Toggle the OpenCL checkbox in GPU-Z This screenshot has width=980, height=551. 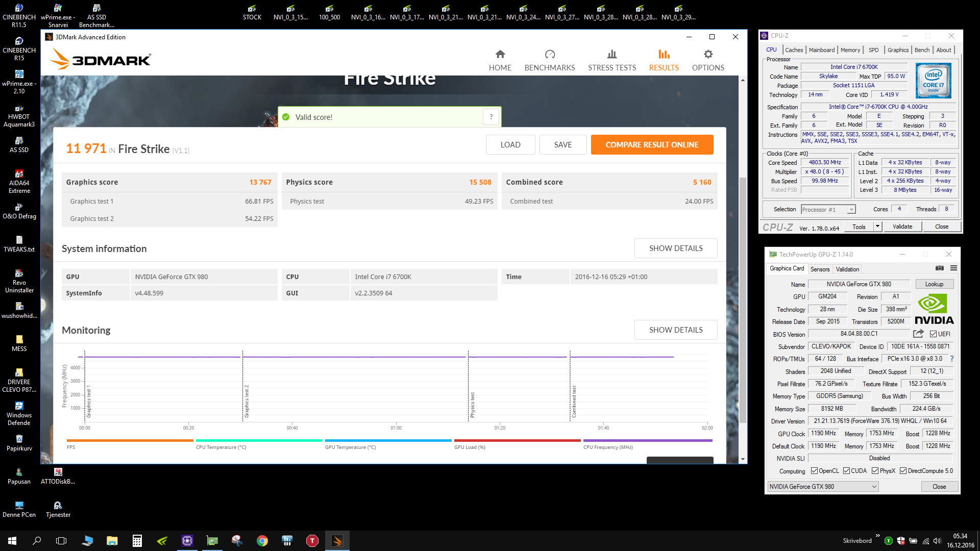pos(814,471)
